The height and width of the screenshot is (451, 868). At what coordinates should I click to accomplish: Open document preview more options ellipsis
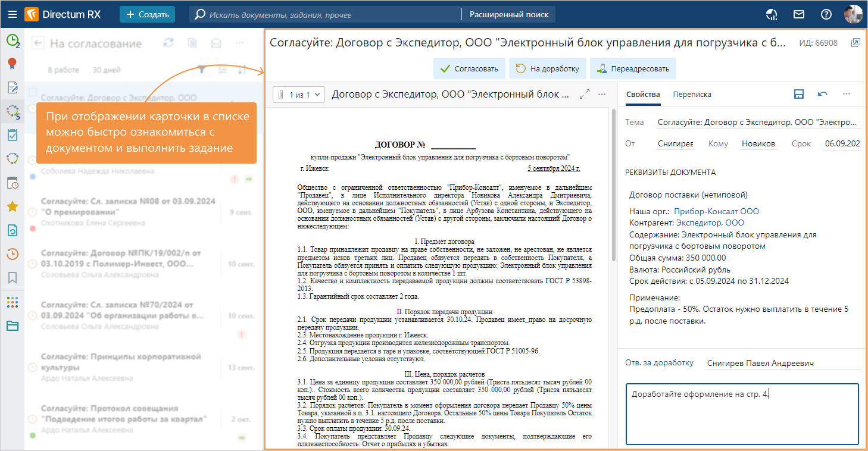pos(602,94)
